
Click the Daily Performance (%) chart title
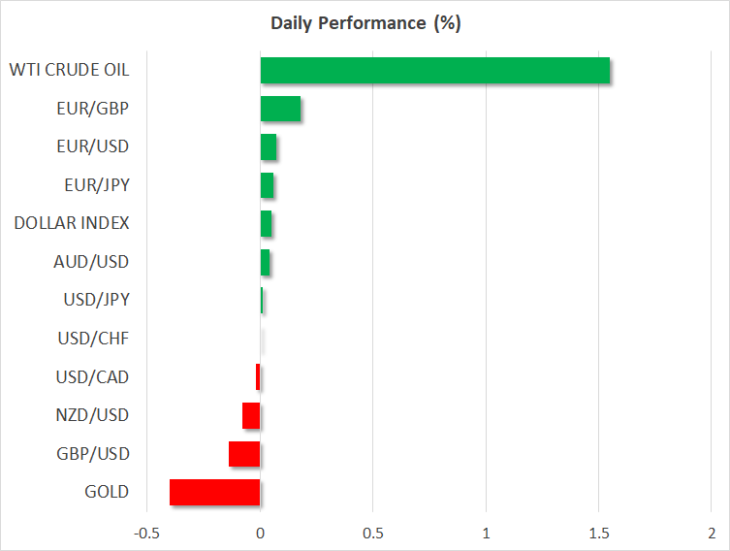click(366, 23)
